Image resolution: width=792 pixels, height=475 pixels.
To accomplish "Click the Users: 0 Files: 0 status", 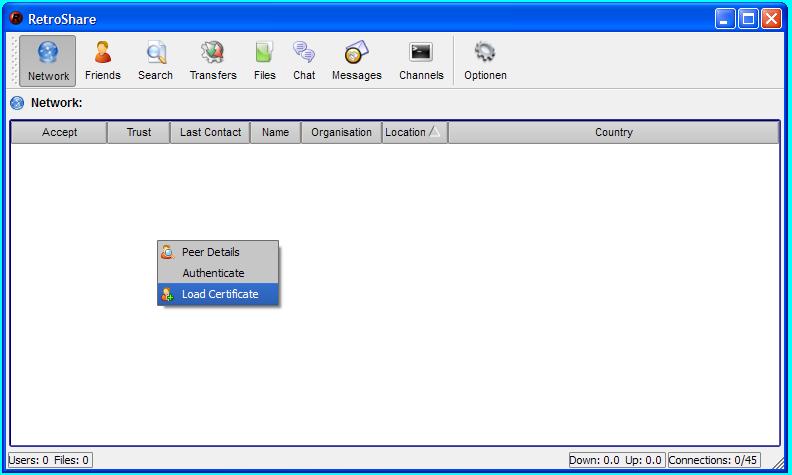I will point(50,460).
